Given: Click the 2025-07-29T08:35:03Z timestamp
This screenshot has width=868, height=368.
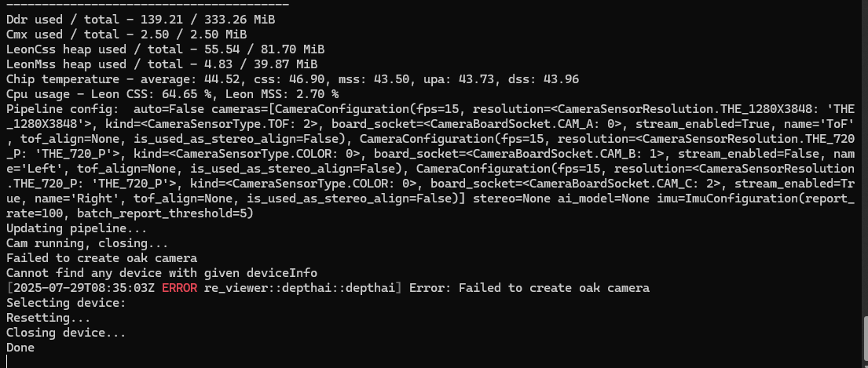Looking at the screenshot, I should coord(82,288).
